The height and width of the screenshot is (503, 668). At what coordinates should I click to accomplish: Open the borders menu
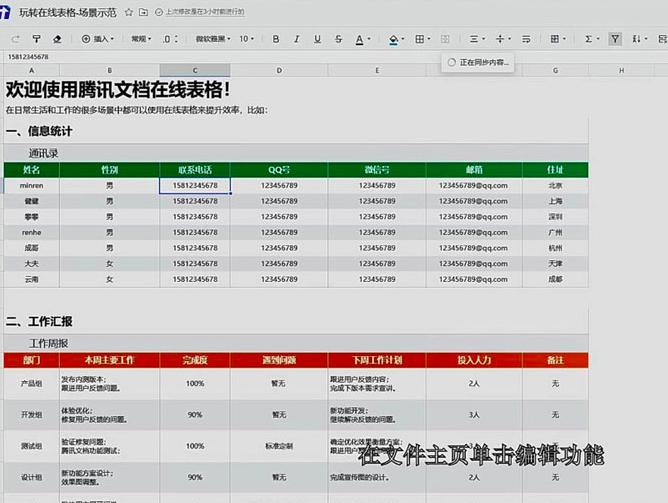click(x=420, y=39)
